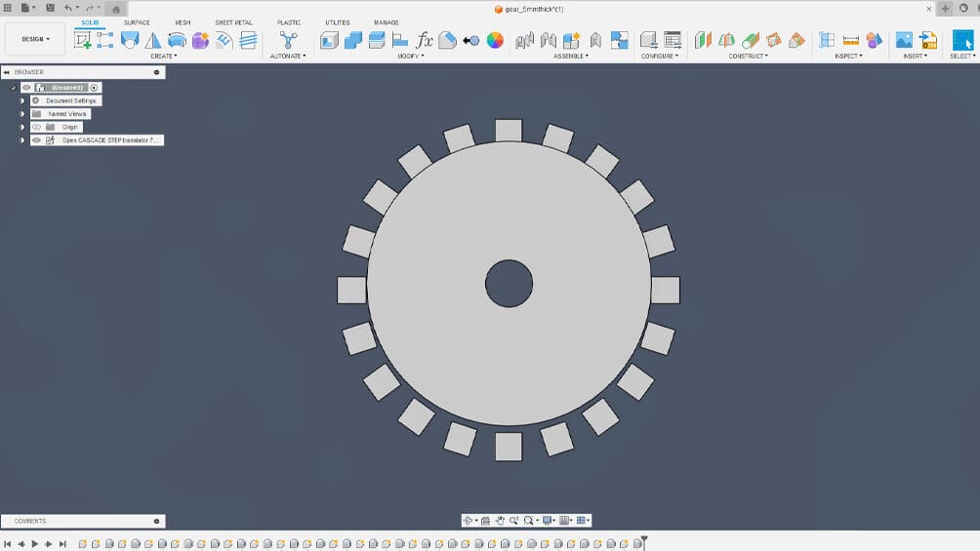Expand the MODIFY menu
This screenshot has height=551, width=980.
(411, 57)
